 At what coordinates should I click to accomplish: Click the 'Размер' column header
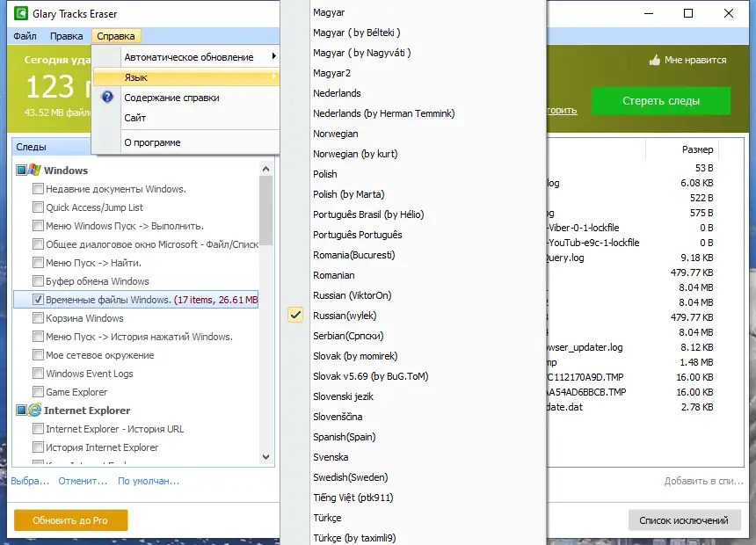click(x=697, y=149)
